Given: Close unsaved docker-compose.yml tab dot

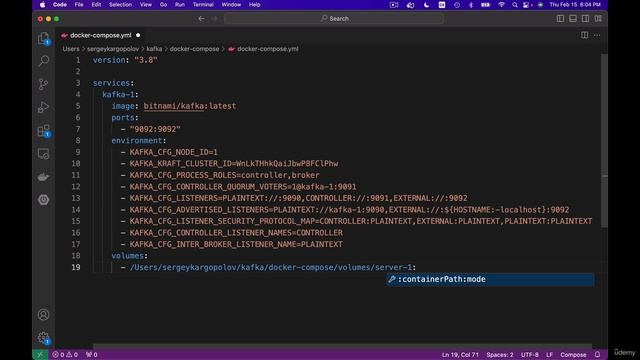Looking at the screenshot, I should coord(138,35).
